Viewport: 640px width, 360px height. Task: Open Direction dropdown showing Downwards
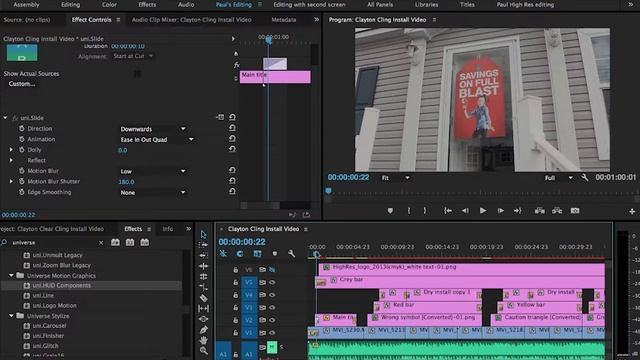pos(153,129)
